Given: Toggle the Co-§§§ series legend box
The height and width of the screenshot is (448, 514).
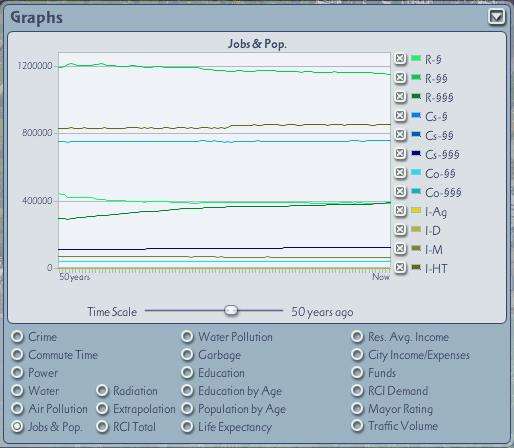Looking at the screenshot, I should [x=400, y=192].
